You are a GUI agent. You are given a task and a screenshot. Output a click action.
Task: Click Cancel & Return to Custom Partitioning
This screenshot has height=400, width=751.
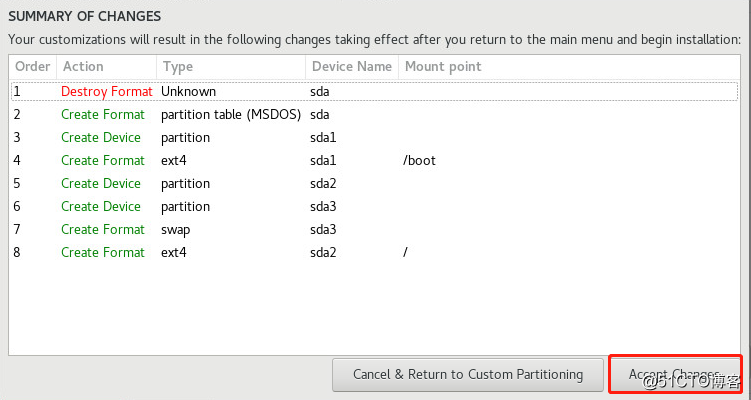click(468, 375)
